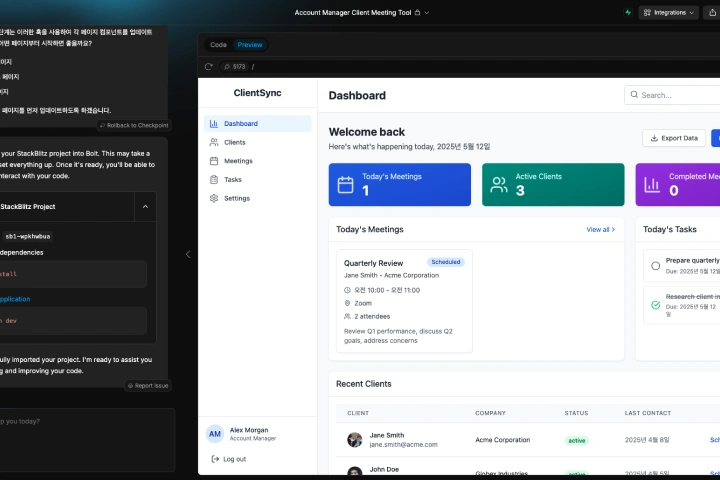Click the Active Clients green card
The width and height of the screenshot is (720, 480).
553,185
